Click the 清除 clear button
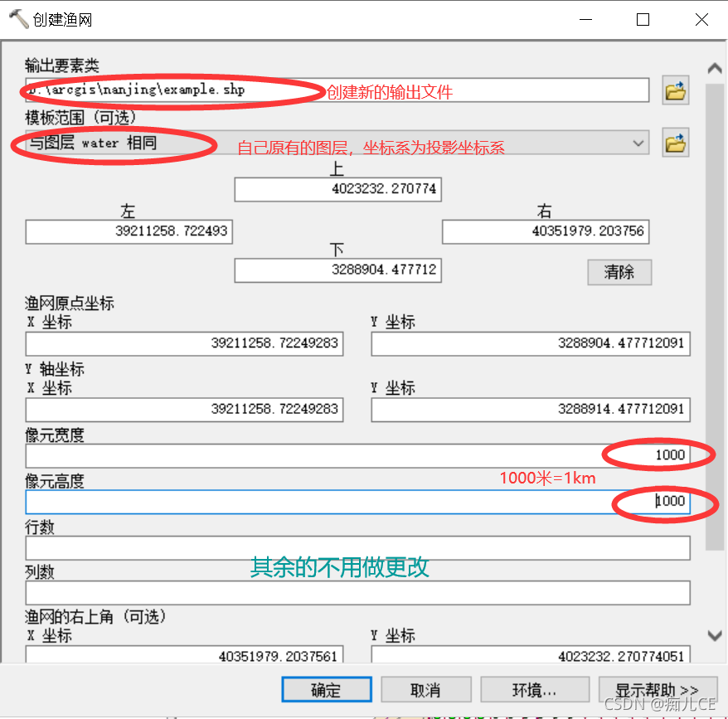 (619, 272)
